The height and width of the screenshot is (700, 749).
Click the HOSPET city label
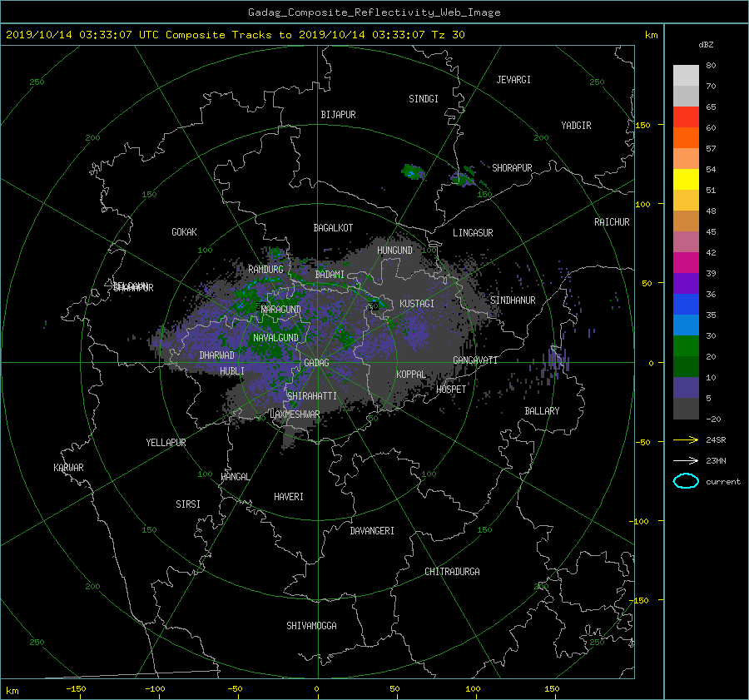coord(451,390)
